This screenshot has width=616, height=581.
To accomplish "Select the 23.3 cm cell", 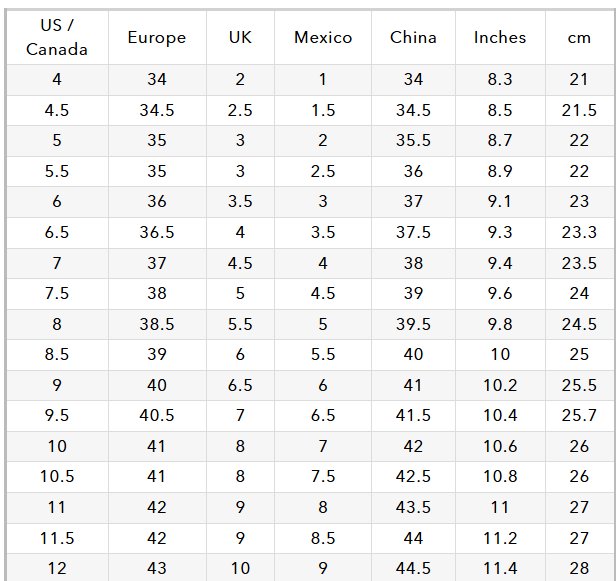I will (x=580, y=232).
